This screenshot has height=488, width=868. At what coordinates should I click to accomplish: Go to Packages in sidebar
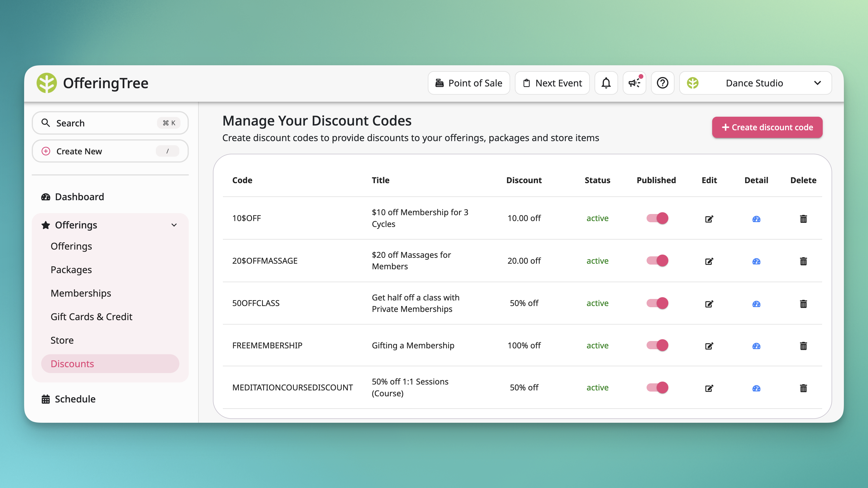(x=71, y=270)
